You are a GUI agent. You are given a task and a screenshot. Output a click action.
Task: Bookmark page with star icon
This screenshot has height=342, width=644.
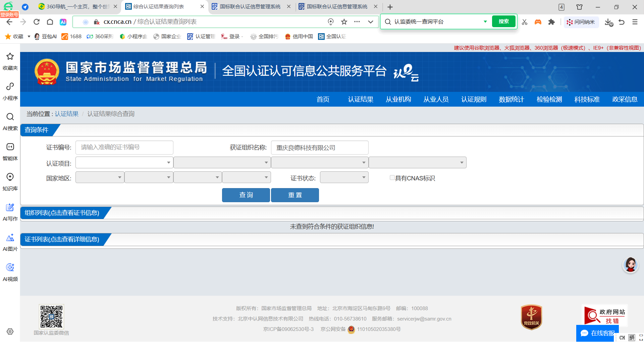(x=344, y=22)
